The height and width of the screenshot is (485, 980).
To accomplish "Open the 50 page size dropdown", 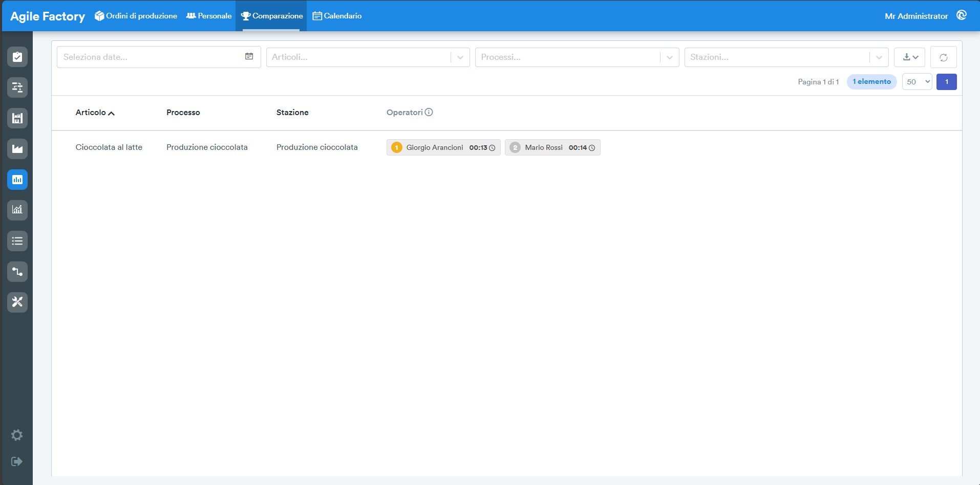I will pos(917,82).
